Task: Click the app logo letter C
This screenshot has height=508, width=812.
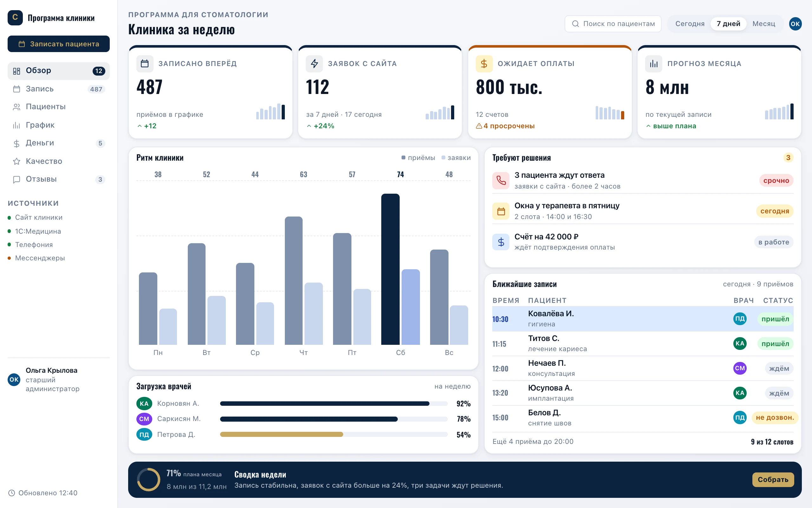Action: [x=15, y=17]
